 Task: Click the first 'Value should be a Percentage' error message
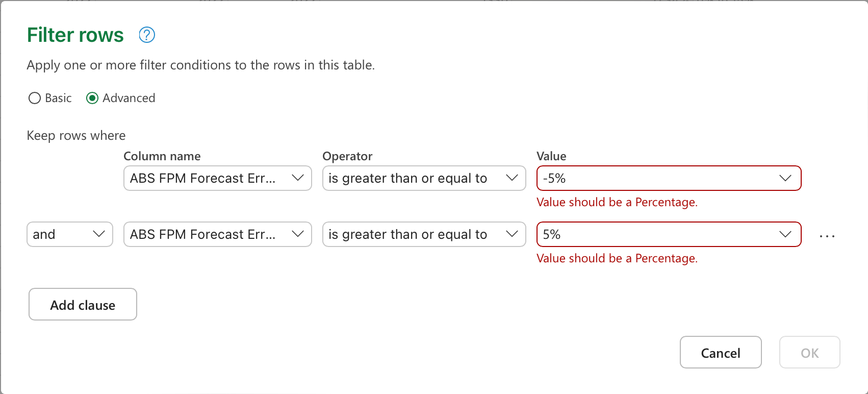pos(617,202)
